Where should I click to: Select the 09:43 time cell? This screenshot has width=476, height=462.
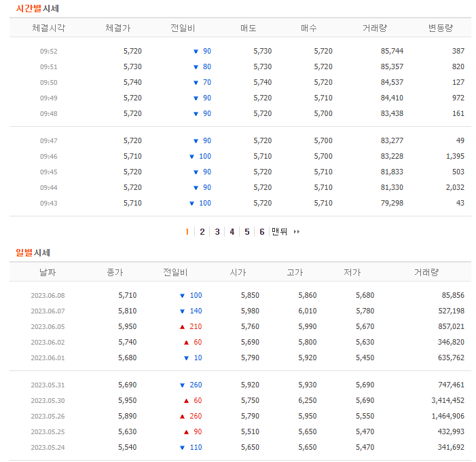click(49, 204)
